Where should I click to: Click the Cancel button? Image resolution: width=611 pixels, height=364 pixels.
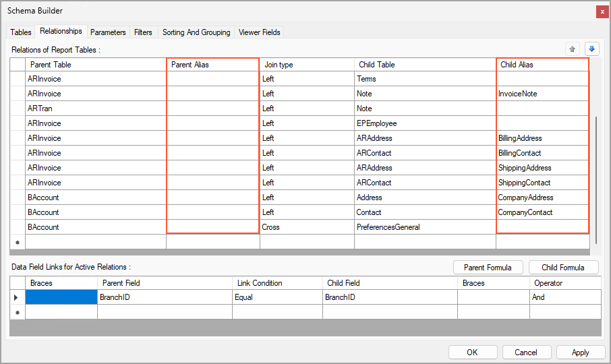click(526, 352)
